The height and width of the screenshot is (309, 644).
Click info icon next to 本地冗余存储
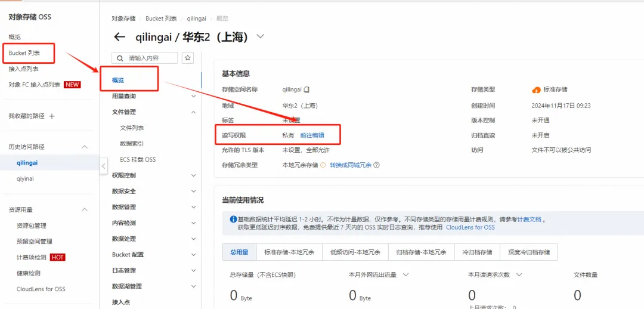(x=323, y=165)
